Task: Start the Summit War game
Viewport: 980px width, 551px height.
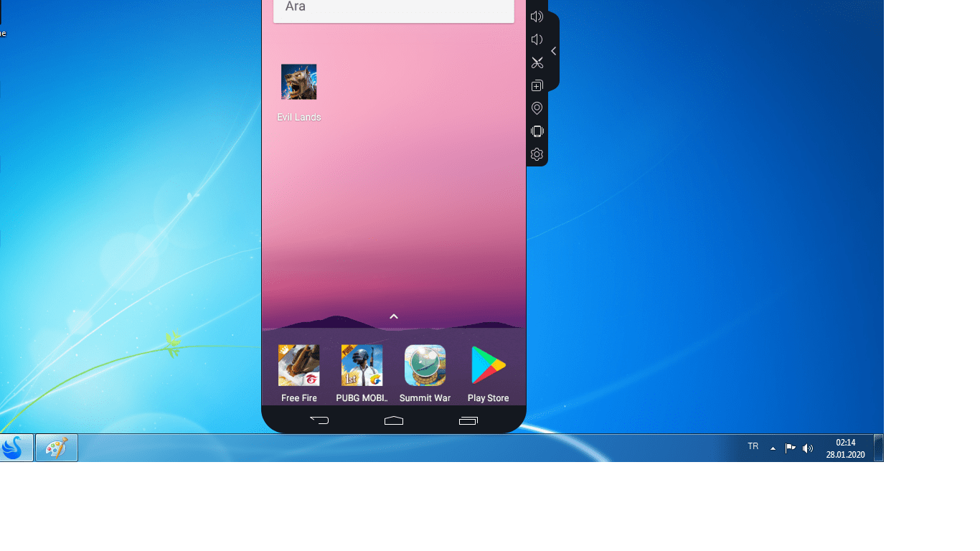Action: coord(425,365)
